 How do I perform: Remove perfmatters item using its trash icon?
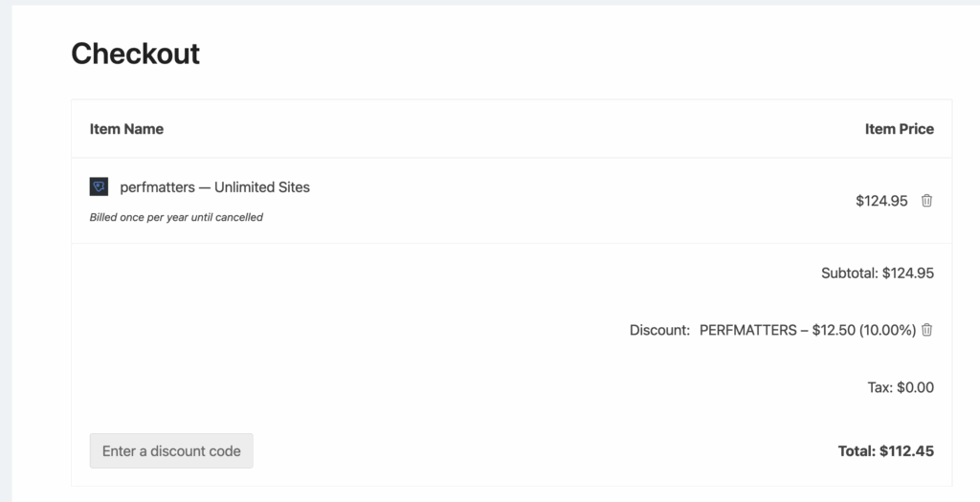click(x=926, y=201)
